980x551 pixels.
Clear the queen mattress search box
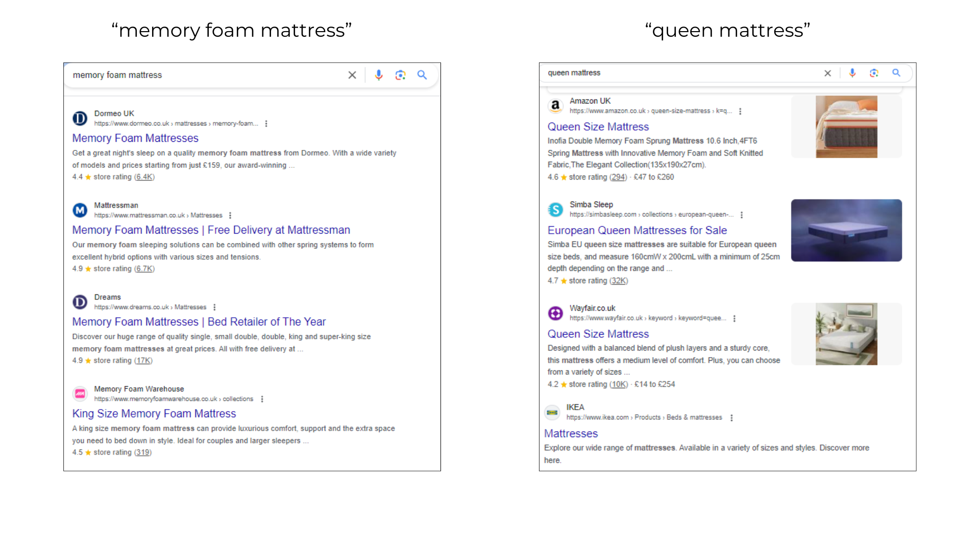[x=827, y=73]
